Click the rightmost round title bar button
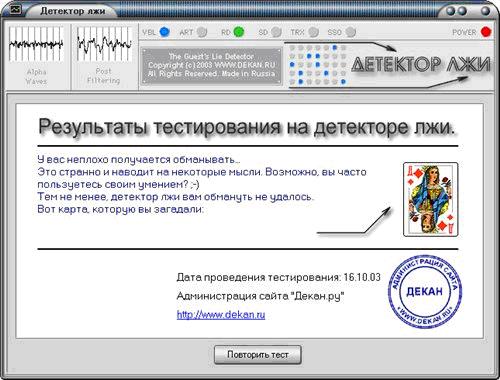Viewport: 500px width, 380px height. 485,11
